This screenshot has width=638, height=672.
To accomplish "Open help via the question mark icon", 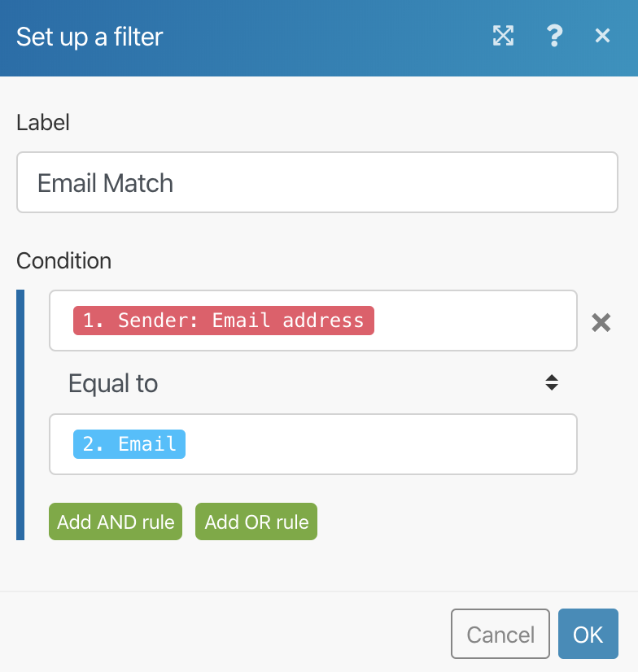I will 554,36.
